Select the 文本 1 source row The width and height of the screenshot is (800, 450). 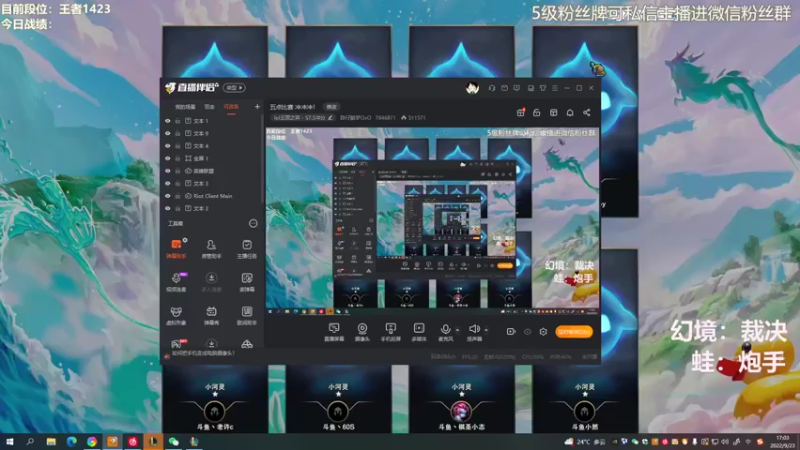point(212,121)
